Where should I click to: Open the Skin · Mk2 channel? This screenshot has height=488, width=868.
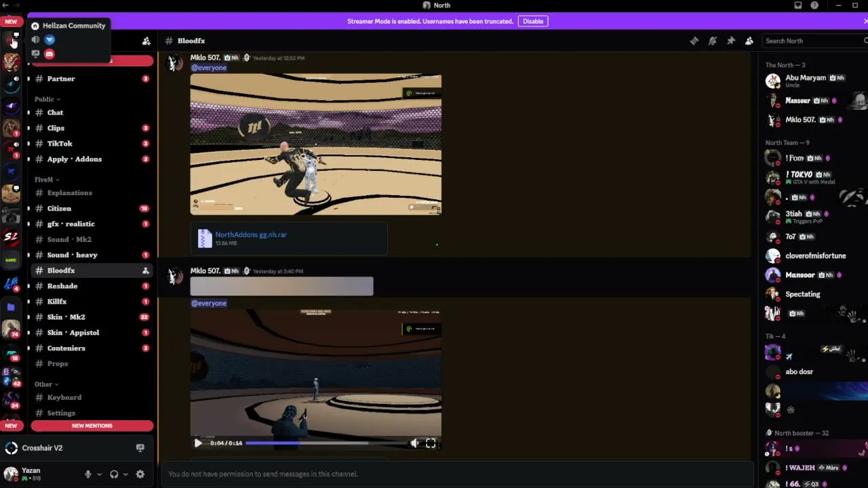point(92,317)
